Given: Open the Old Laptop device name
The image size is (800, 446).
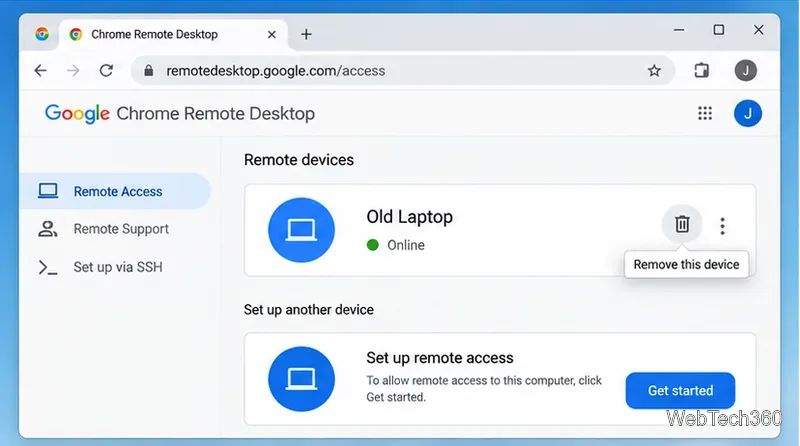Looking at the screenshot, I should click(x=409, y=217).
